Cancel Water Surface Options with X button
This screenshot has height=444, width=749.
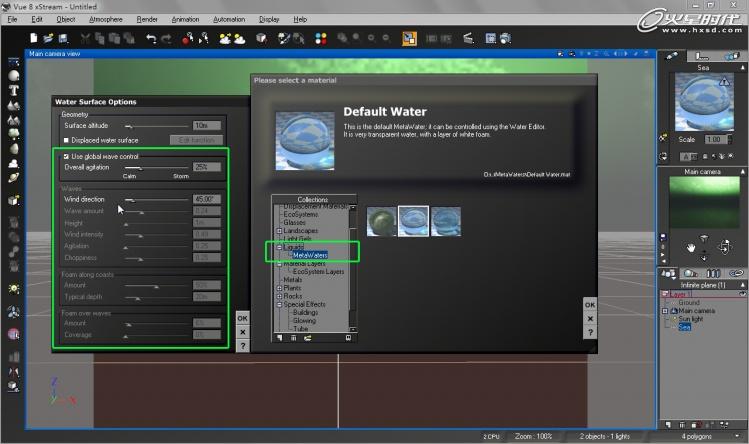click(243, 332)
